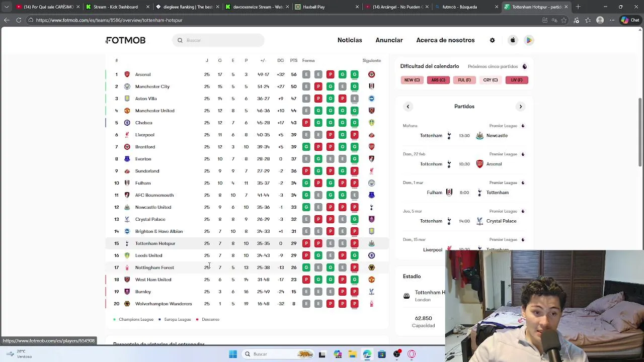Open the FotMob logo home link
644x362 pixels.
[125, 40]
